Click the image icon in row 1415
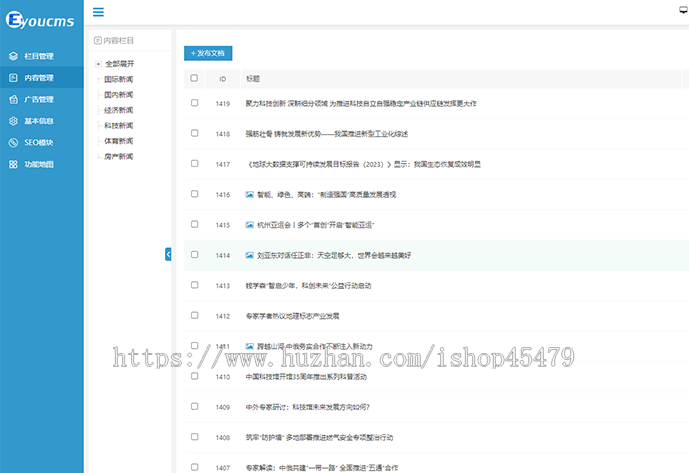Image resolution: width=689 pixels, height=473 pixels. click(250, 225)
